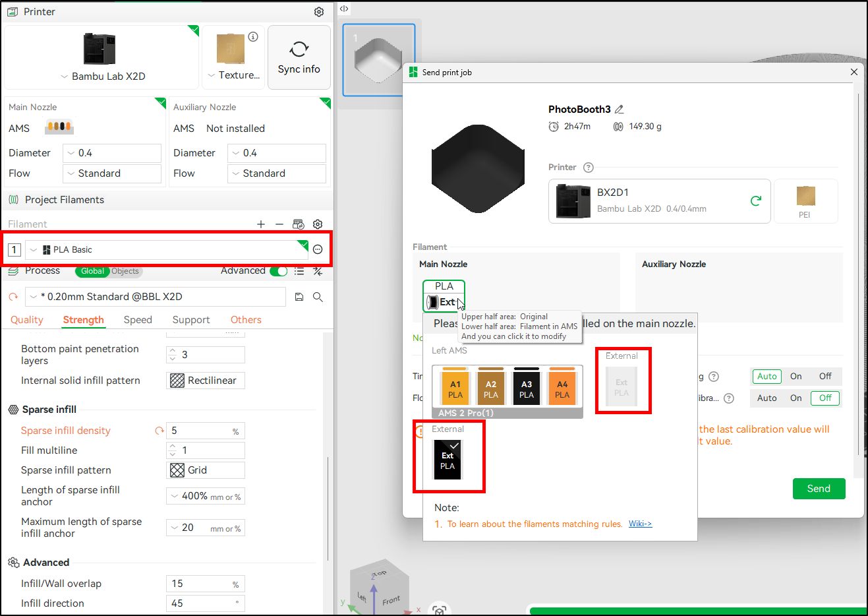Viewport: 868px width, 616px height.
Task: Click Sparse infill density value field
Action: [206, 431]
